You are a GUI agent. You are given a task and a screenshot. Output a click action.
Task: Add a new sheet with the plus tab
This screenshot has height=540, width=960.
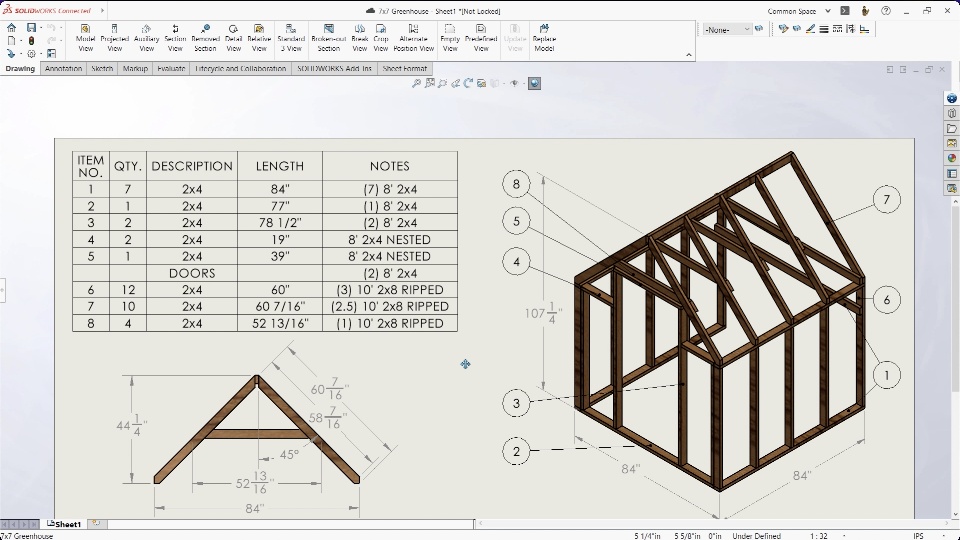pyautogui.click(x=96, y=523)
